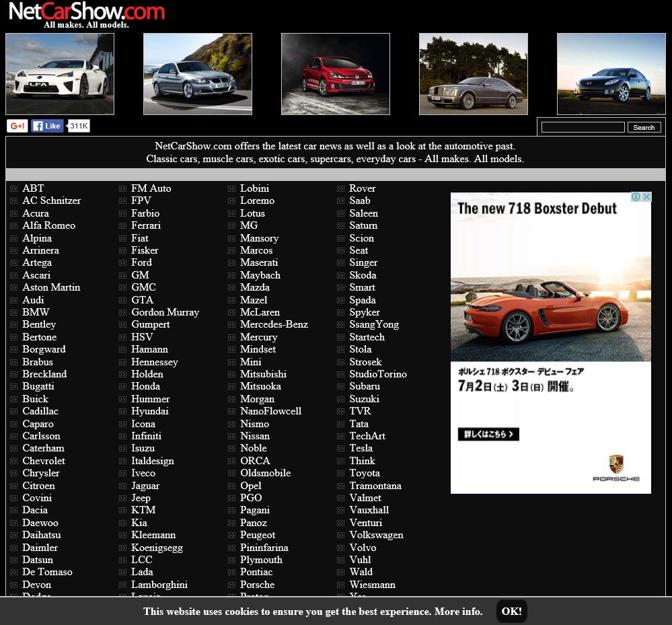Screen dimensions: 672x625
Task: Select the Toyota make link
Action: coord(365,473)
